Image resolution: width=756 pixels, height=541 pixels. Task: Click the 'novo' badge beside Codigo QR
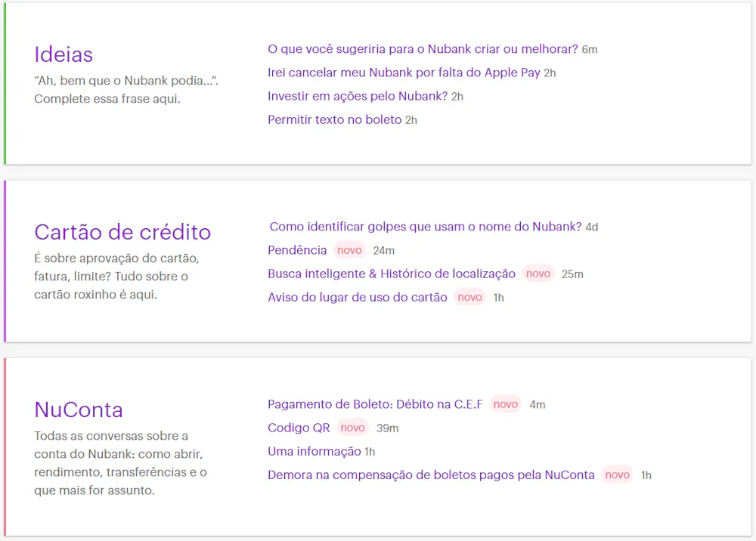point(352,428)
